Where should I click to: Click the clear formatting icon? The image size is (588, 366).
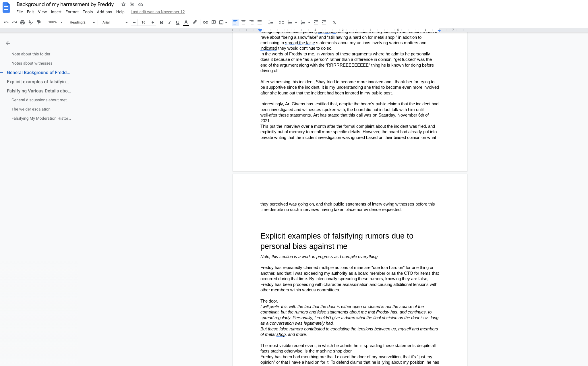tap(334, 22)
